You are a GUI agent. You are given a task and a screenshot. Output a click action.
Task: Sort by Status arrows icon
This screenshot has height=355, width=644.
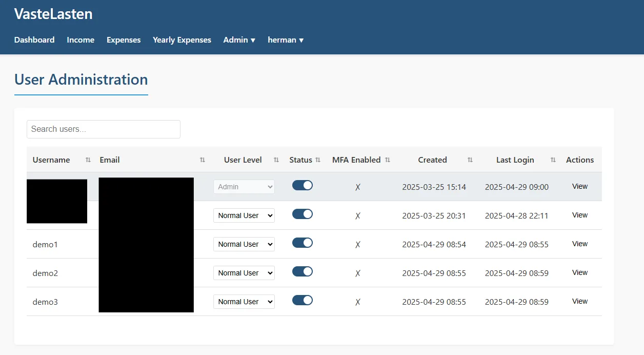tap(318, 160)
